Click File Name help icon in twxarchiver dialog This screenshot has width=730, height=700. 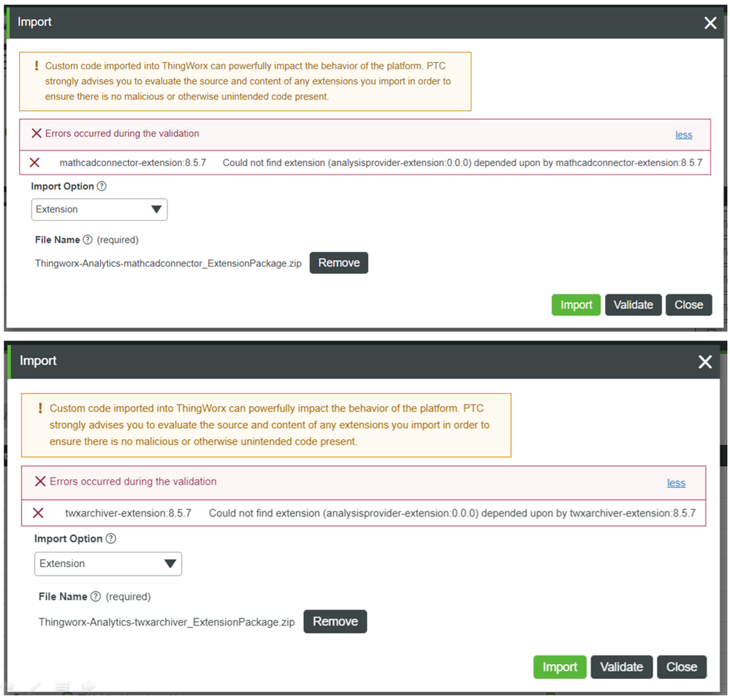pos(94,597)
